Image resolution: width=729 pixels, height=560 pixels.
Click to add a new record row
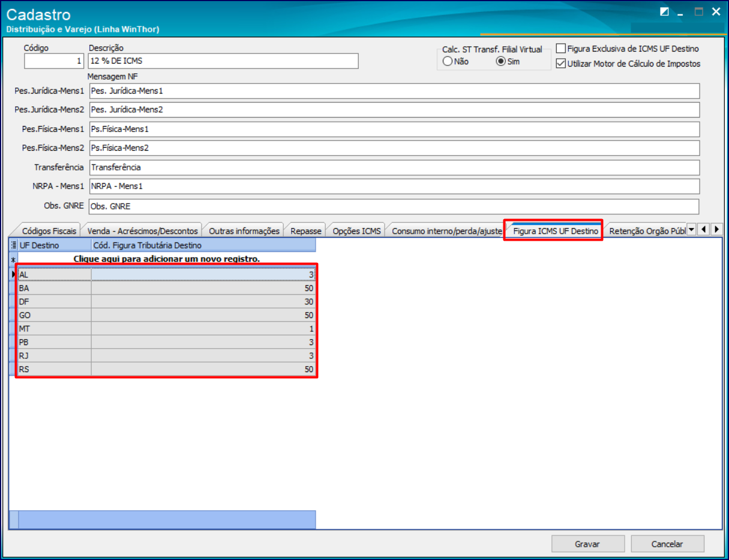(166, 259)
